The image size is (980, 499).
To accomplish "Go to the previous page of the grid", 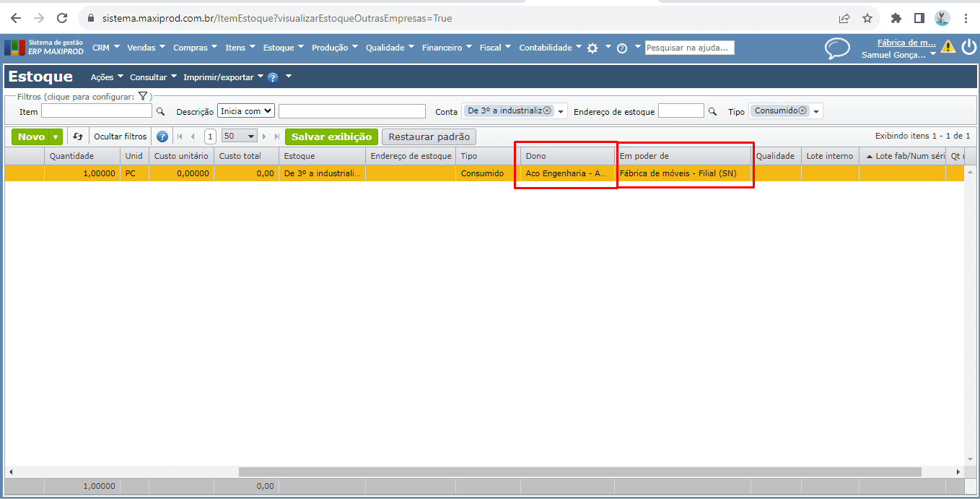I will (x=193, y=136).
